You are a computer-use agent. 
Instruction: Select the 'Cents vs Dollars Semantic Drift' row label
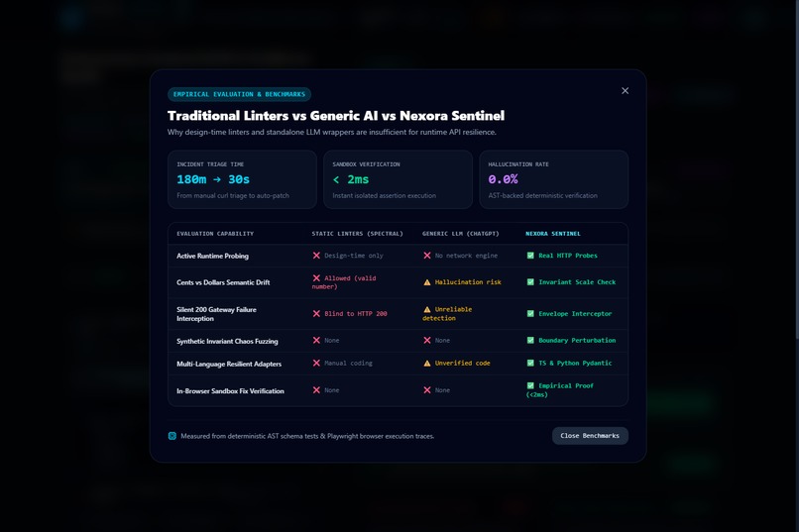pyautogui.click(x=223, y=282)
